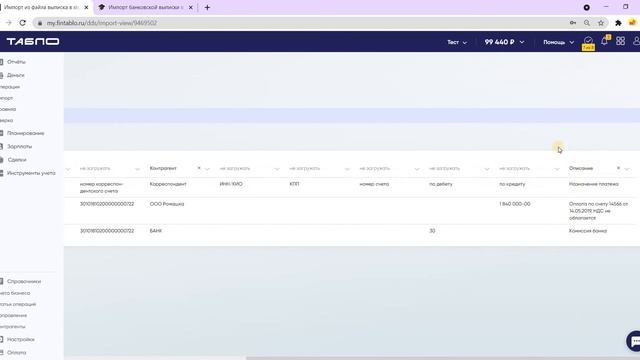Open Сделки in the sidebar
The height and width of the screenshot is (360, 640).
(x=17, y=160)
